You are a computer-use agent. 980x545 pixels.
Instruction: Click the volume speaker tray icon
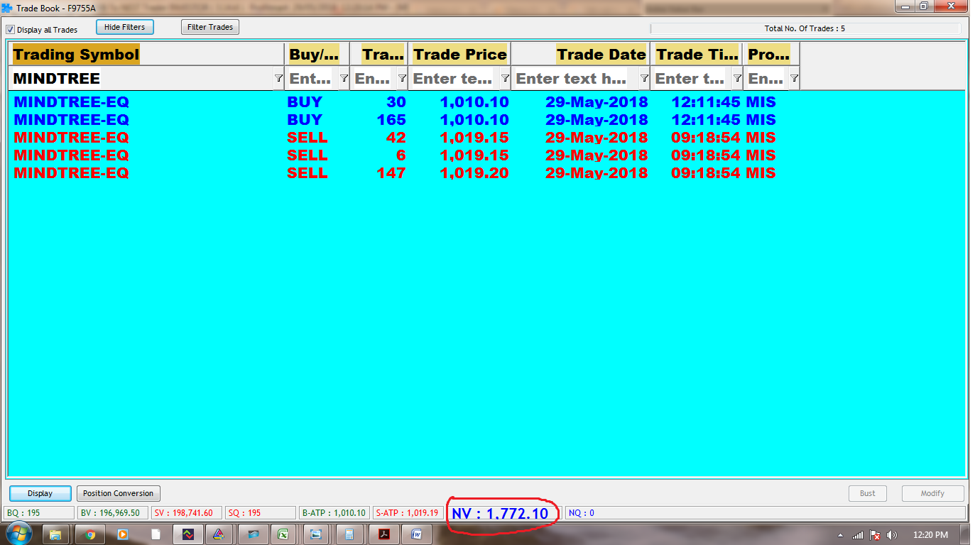892,535
